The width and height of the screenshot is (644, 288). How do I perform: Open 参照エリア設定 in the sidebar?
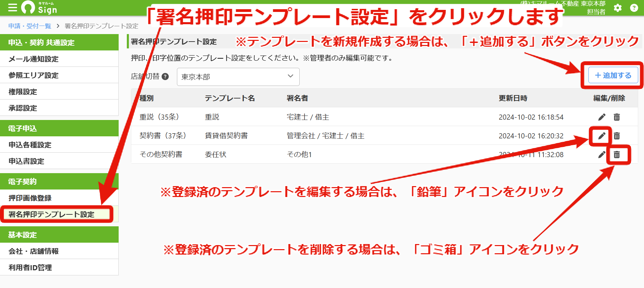click(59, 75)
